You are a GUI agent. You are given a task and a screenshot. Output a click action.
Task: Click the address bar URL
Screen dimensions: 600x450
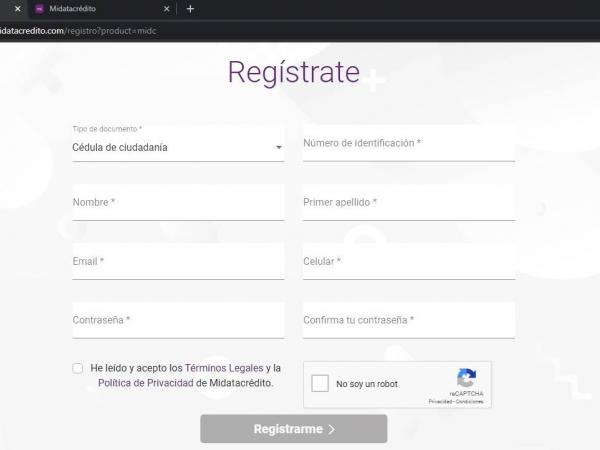[80, 31]
